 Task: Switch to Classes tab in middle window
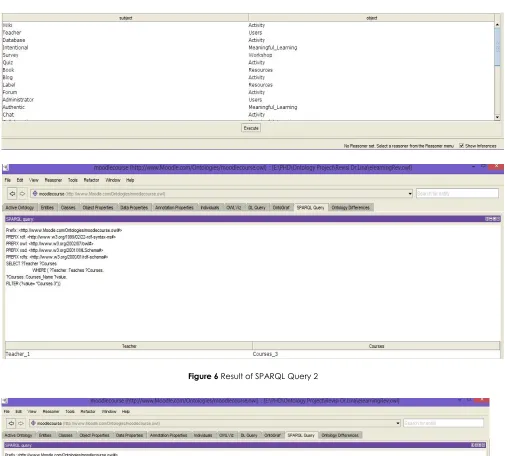point(68,208)
